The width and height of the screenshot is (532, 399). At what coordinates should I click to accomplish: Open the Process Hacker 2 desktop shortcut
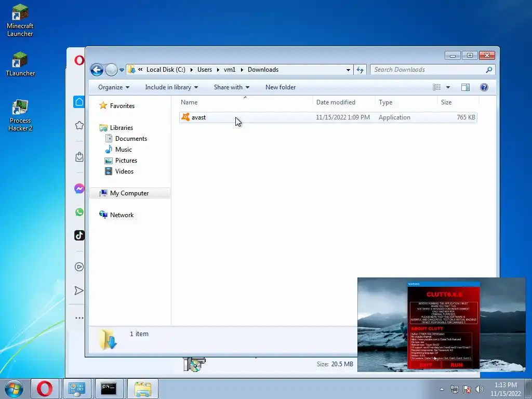(20, 115)
